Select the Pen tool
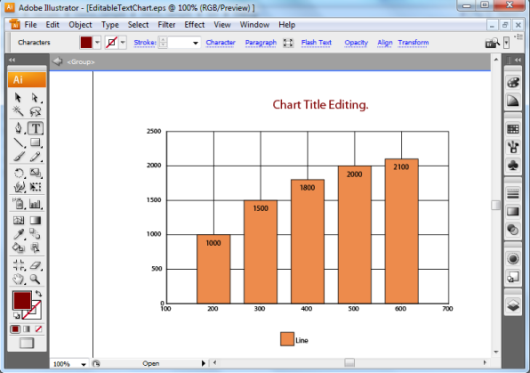The width and height of the screenshot is (530, 373). coord(19,128)
